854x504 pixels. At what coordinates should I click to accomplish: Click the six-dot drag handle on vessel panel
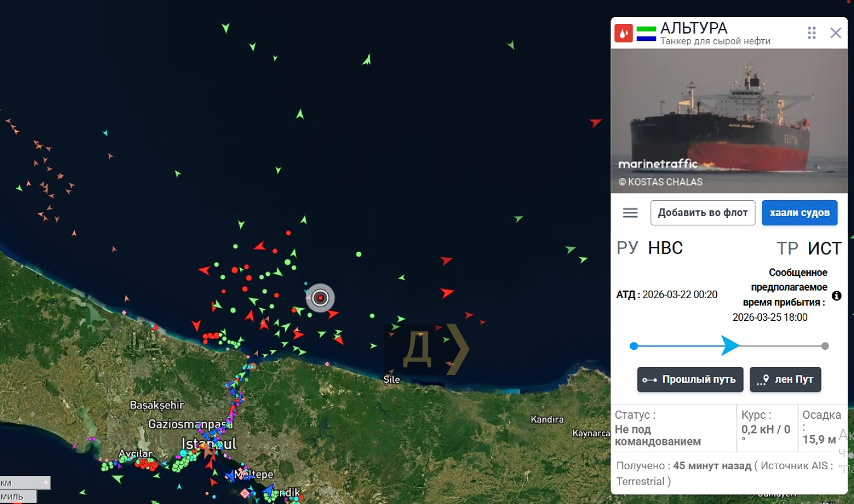click(x=811, y=33)
